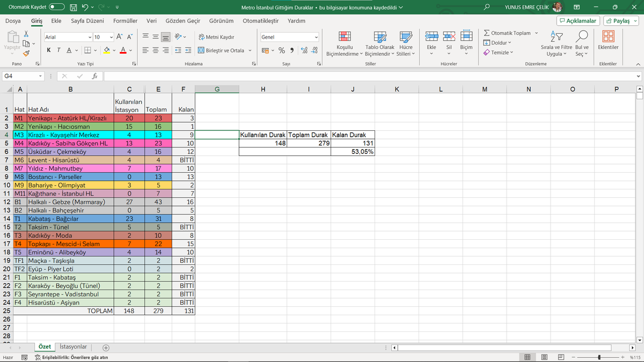The width and height of the screenshot is (644, 362).
Task: Open the Birleştir ve Ortala dropdown arrow
Action: (x=250, y=50)
